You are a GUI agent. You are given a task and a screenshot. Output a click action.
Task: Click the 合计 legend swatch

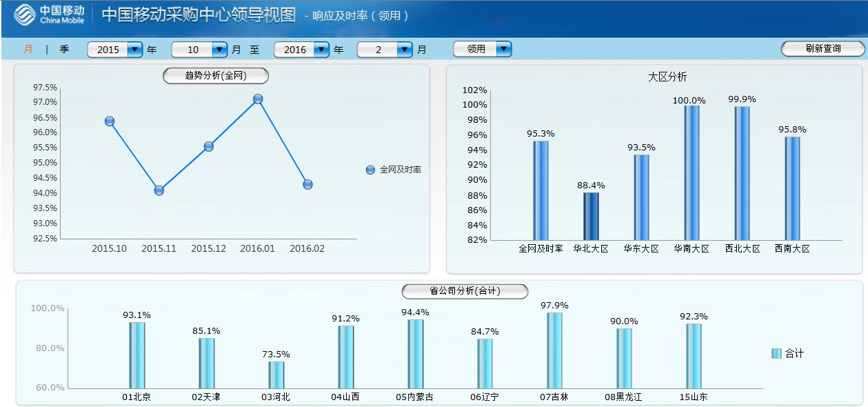pos(776,354)
